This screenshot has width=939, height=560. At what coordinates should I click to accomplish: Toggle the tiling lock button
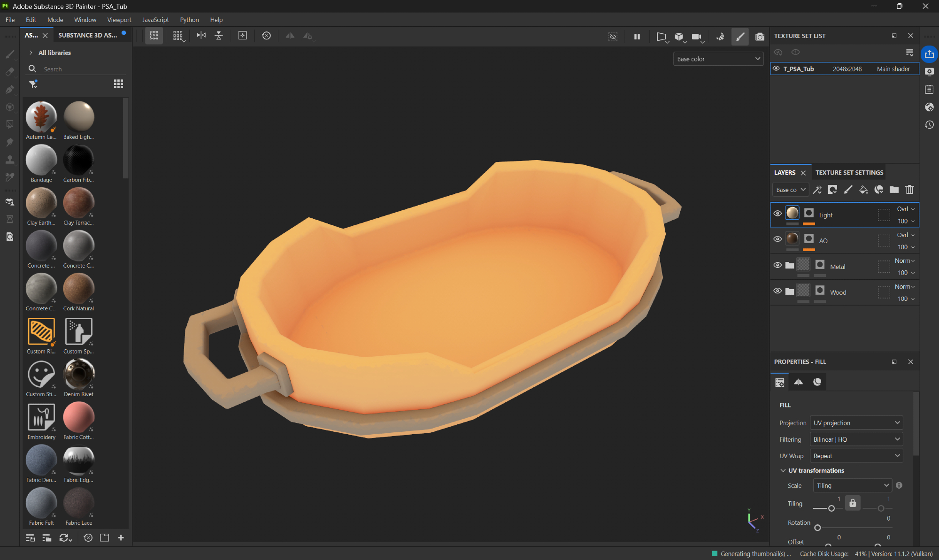click(853, 503)
